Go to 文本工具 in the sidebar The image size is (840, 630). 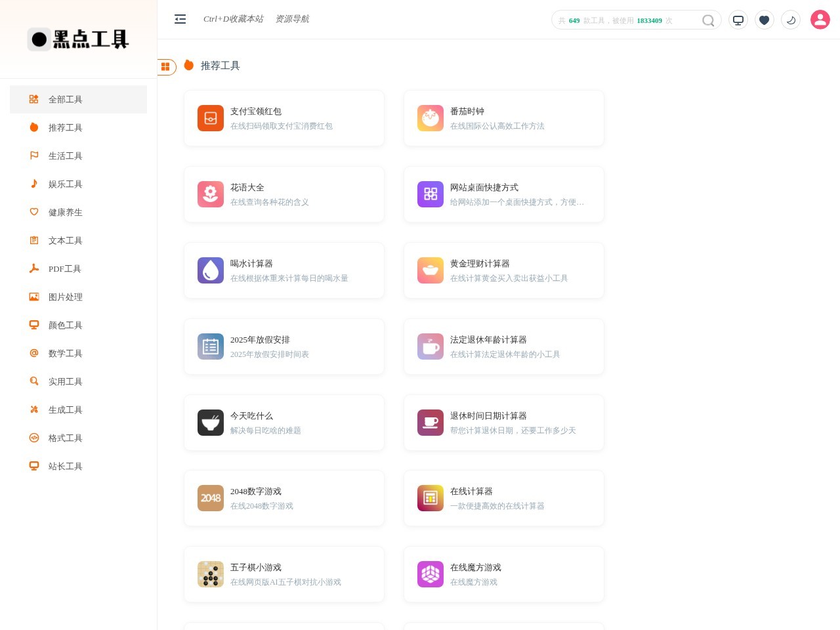78,240
